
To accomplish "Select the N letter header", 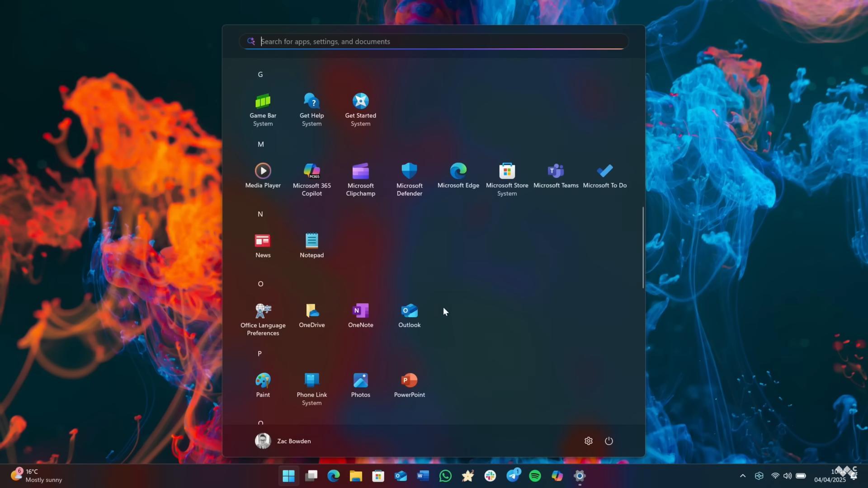I will coord(260,214).
